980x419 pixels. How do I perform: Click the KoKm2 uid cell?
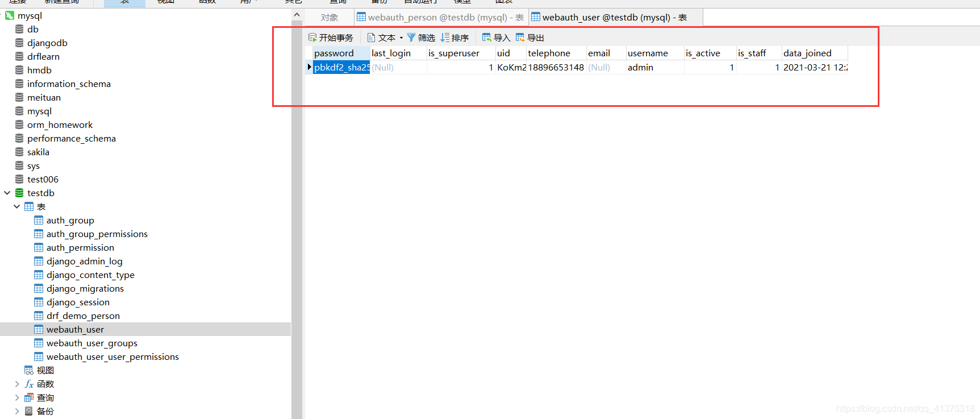[511, 67]
